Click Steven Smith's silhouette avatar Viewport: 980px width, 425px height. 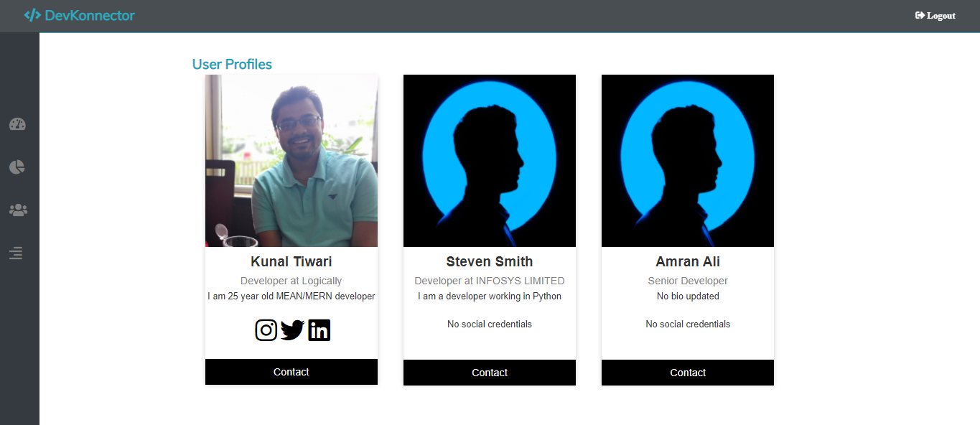coord(489,160)
